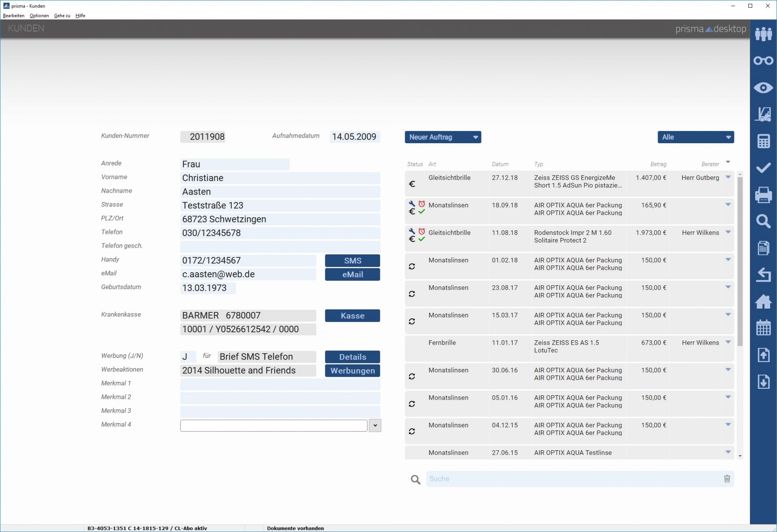Click the printer icon in sidebar

[763, 195]
